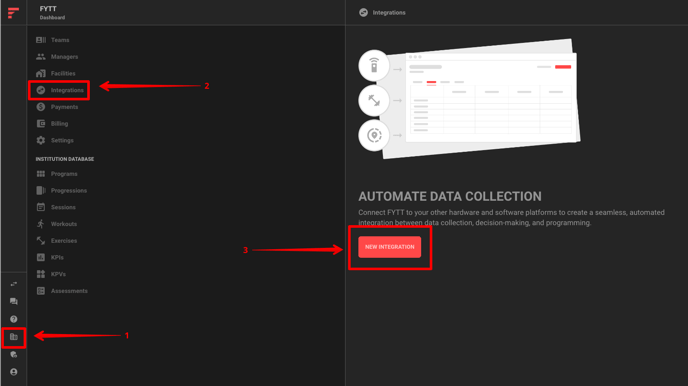Click the FYTT logo icon

(13, 13)
